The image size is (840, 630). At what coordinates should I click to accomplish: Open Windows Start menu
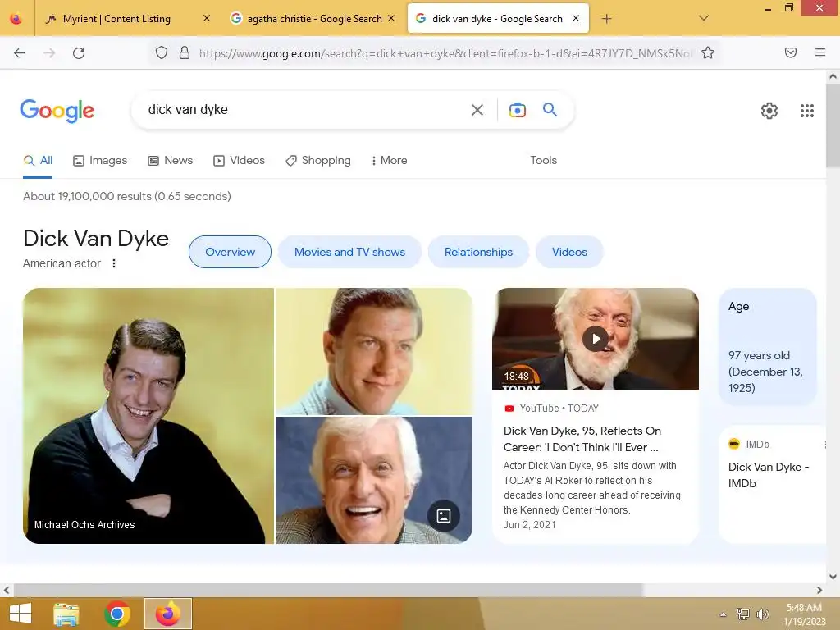(x=21, y=614)
